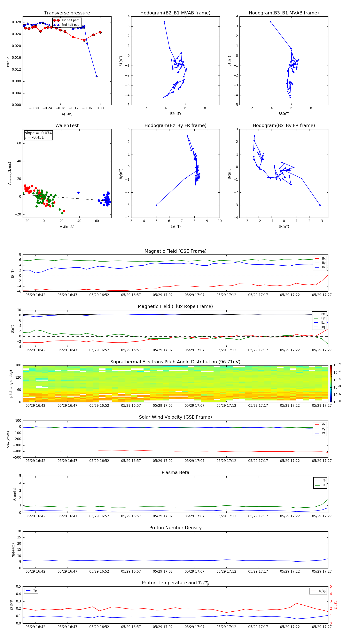Click 'Tp(10^6K)' y-axis label
Image resolution: width=351 pixels, height=644 pixels.
click(11, 605)
